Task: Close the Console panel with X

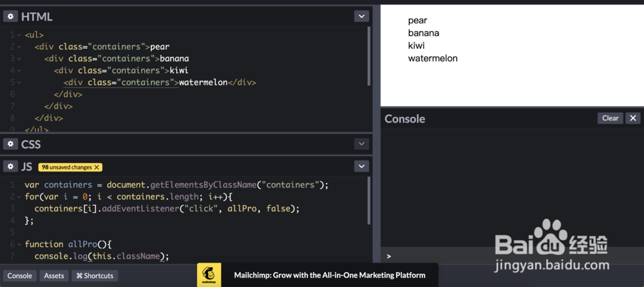Action: coord(633,118)
